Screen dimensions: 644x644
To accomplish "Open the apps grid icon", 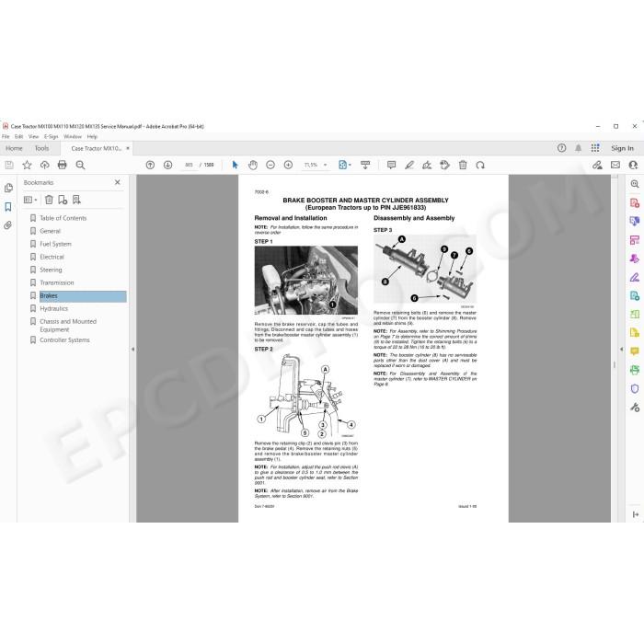I will pyautogui.click(x=595, y=148).
